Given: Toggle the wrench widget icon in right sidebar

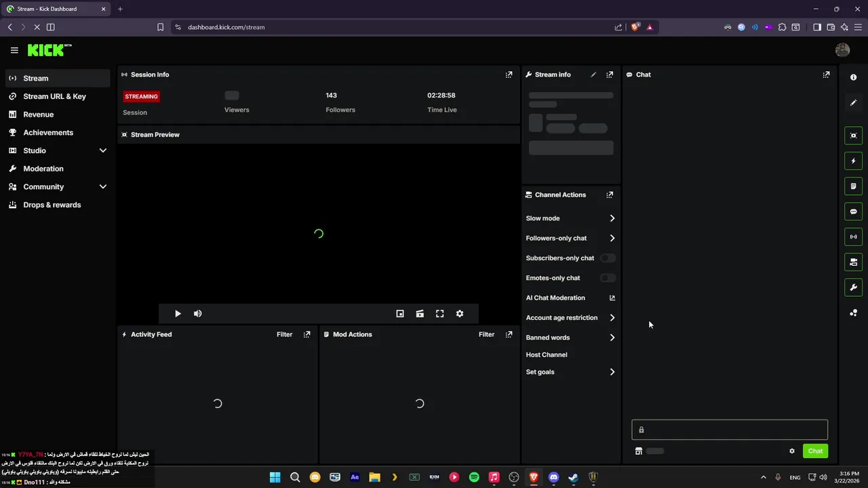Looking at the screenshot, I should (853, 287).
